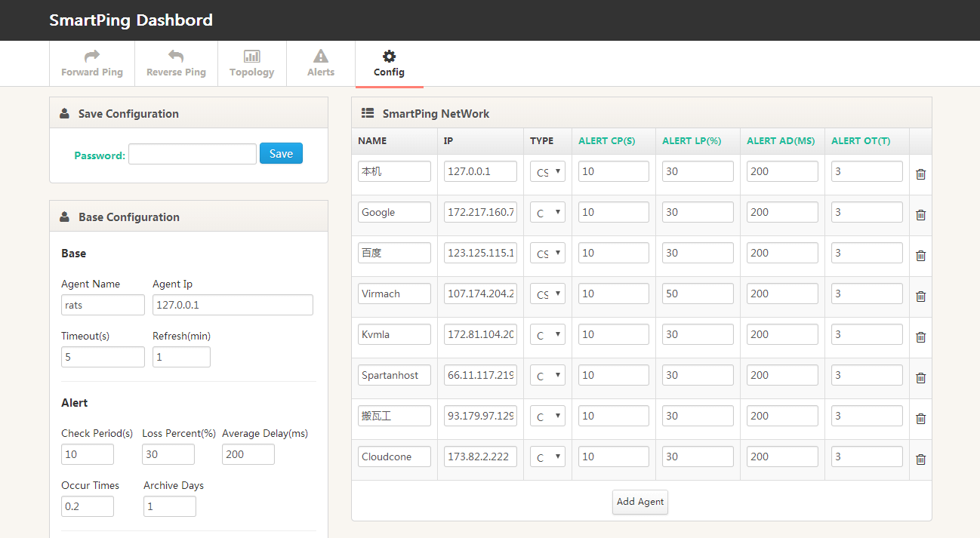Focus the Password input field
The image size is (980, 538).
(x=193, y=154)
